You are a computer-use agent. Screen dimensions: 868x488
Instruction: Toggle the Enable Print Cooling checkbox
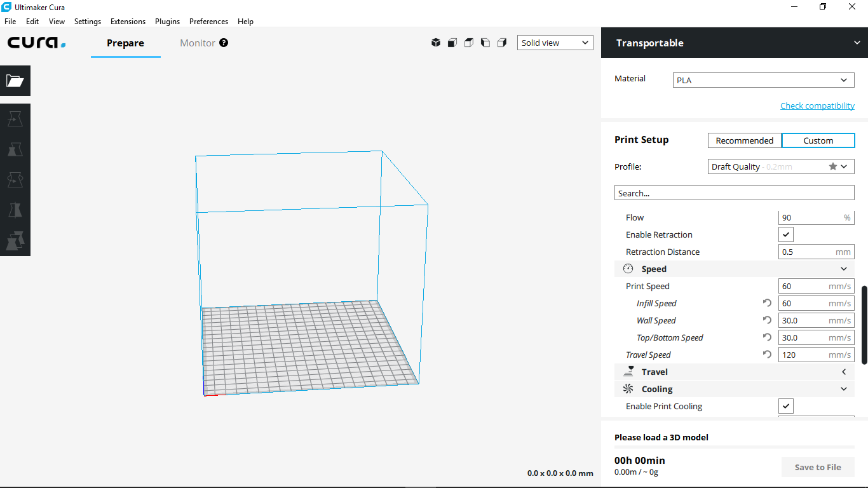(x=786, y=406)
